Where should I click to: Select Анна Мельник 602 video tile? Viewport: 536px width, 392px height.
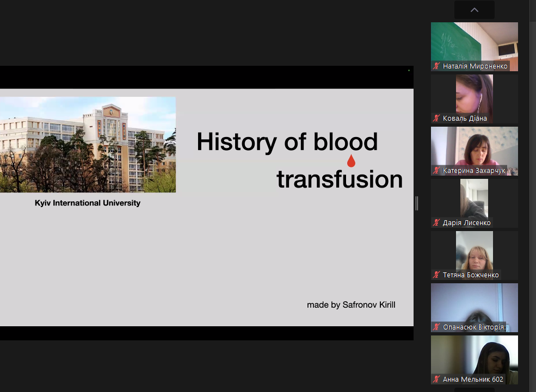pyautogui.click(x=474, y=360)
